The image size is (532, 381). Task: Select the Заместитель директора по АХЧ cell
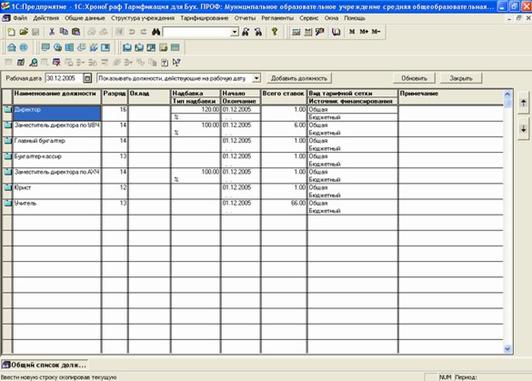pyautogui.click(x=57, y=175)
